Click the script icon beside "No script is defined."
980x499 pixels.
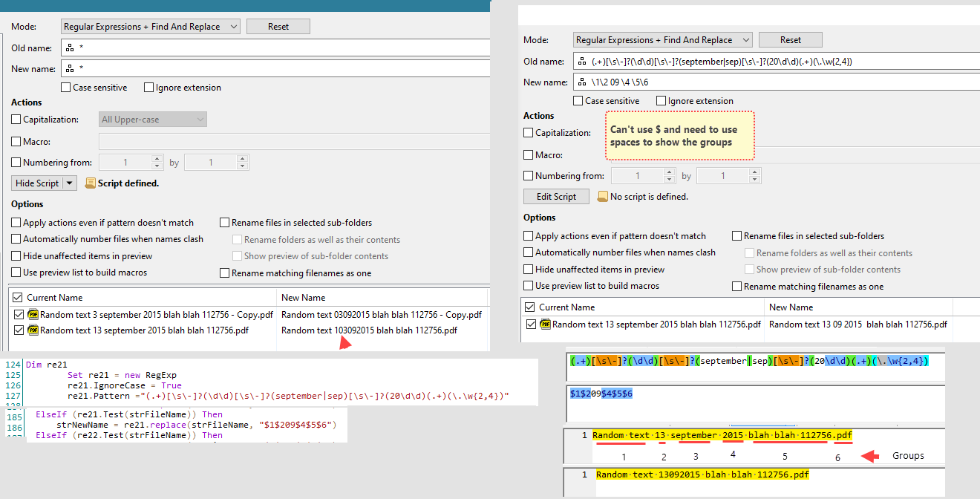pyautogui.click(x=603, y=197)
